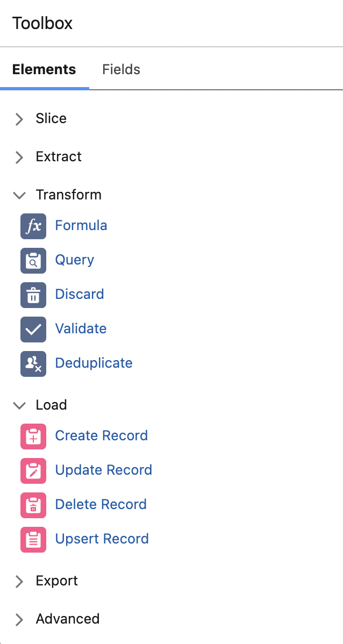The image size is (343, 644).
Task: Collapse the Transform section chevron
Action: click(x=19, y=195)
